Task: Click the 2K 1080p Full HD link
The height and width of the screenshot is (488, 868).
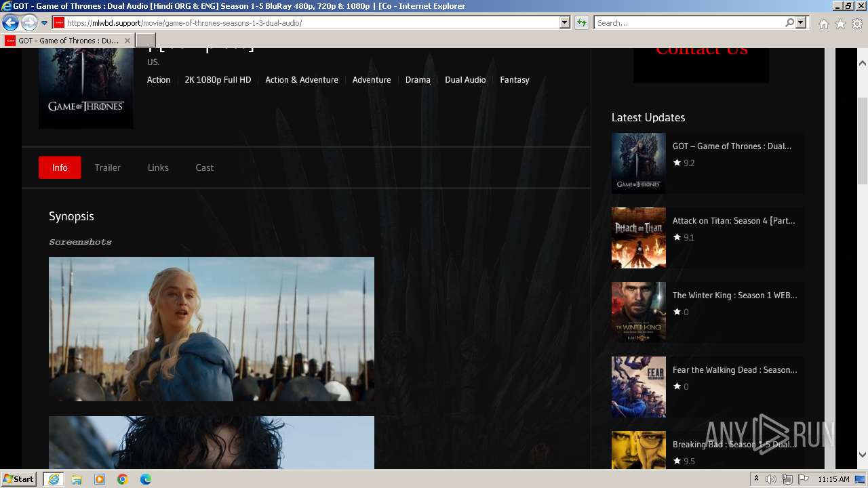Action: pos(218,79)
